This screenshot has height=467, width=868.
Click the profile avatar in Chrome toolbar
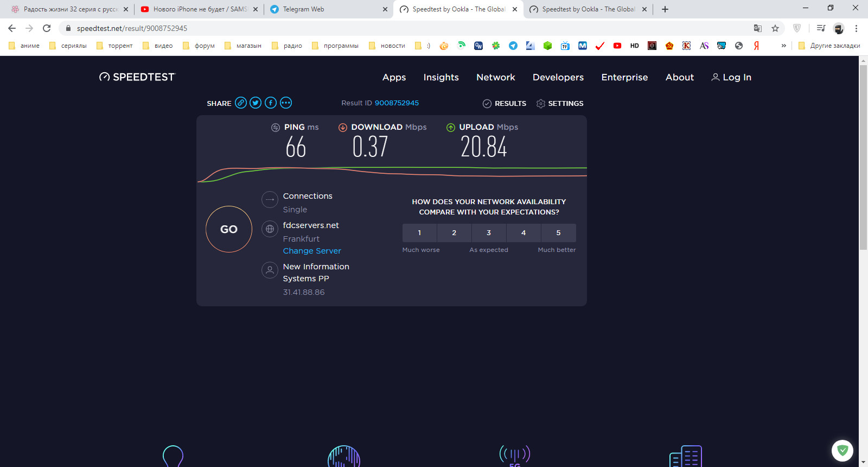coord(839,28)
